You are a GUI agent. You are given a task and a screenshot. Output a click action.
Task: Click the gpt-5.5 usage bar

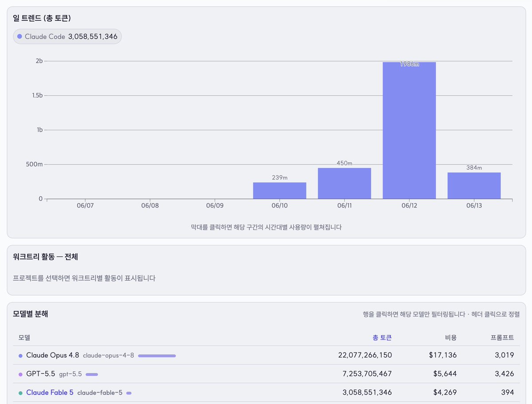pyautogui.click(x=92, y=374)
